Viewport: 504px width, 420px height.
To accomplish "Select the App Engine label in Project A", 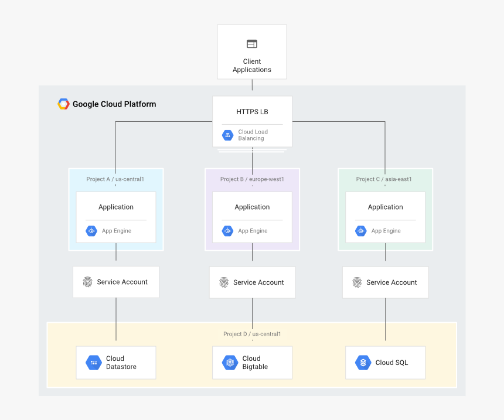I will pyautogui.click(x=117, y=231).
